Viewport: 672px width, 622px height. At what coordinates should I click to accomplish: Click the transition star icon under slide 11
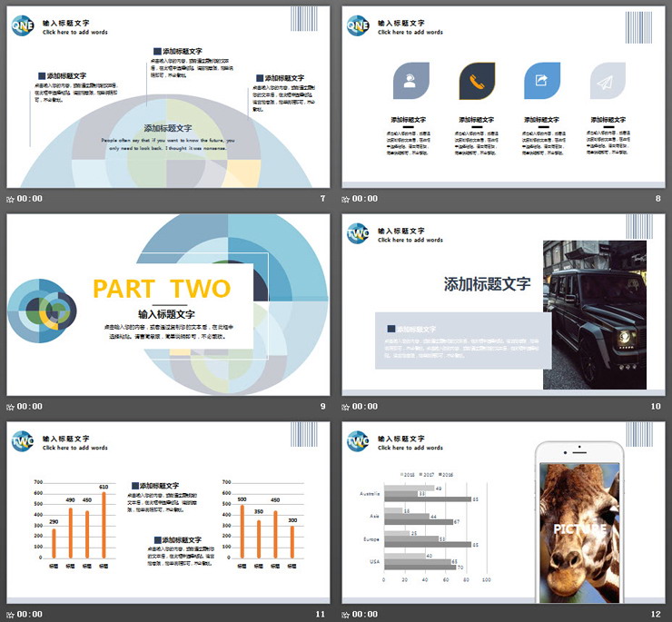click(11, 615)
